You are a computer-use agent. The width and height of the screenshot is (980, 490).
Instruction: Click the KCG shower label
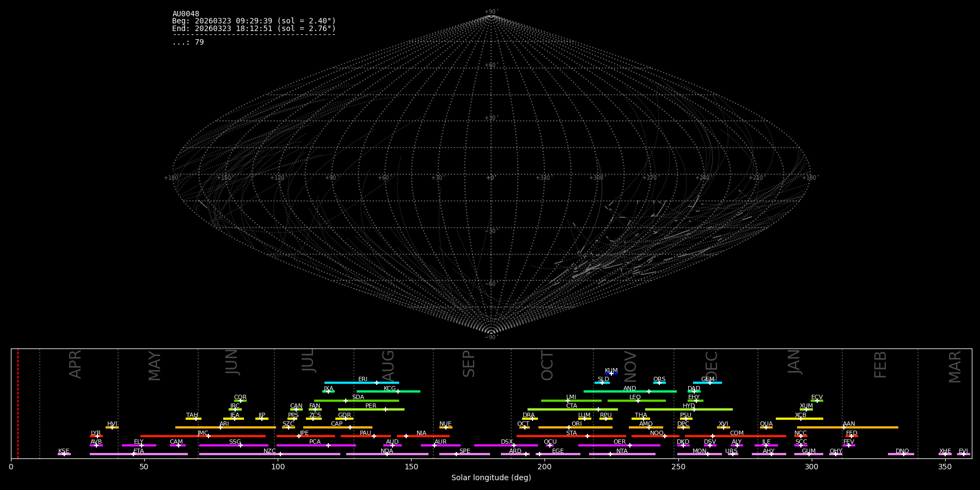point(390,389)
